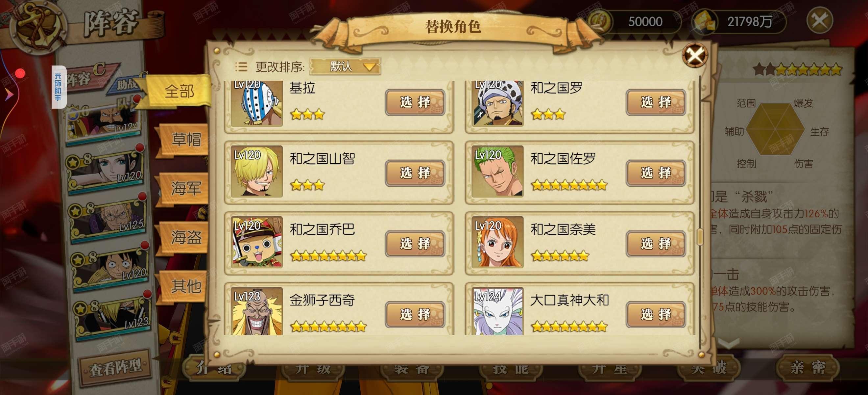Click the gold bar icon next to 21798万
The width and height of the screenshot is (868, 395).
(x=704, y=21)
